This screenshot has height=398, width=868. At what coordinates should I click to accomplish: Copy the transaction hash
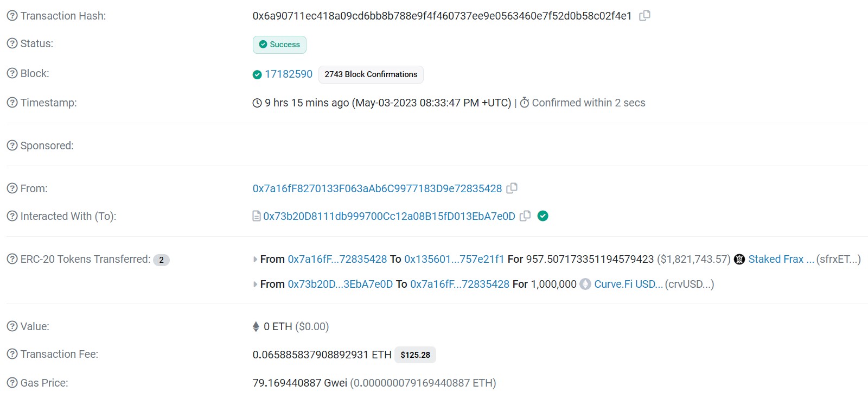[644, 16]
